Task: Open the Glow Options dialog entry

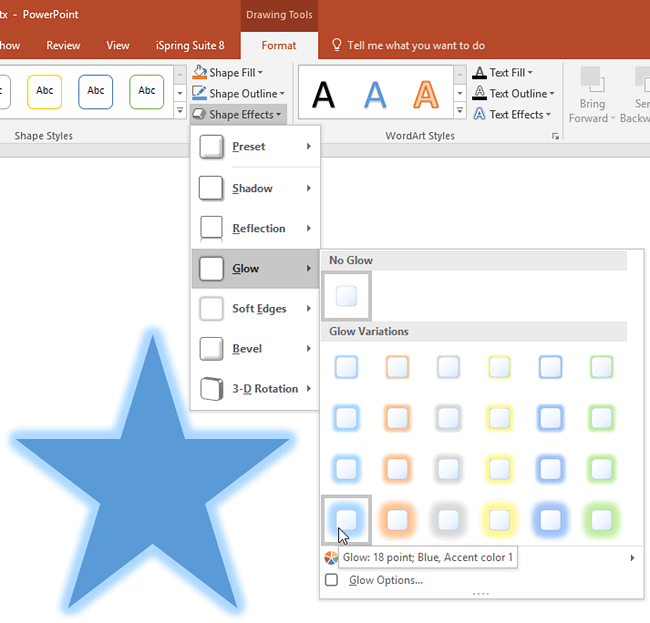Action: pos(385,580)
